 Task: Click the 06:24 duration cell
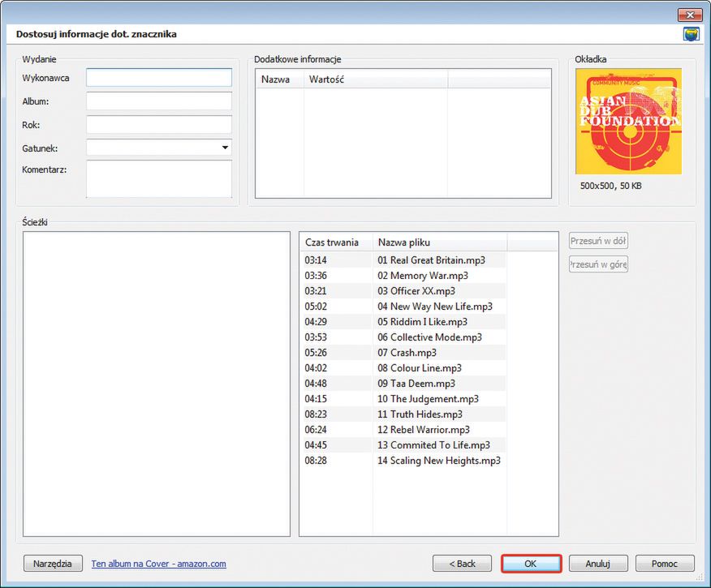pyautogui.click(x=316, y=430)
